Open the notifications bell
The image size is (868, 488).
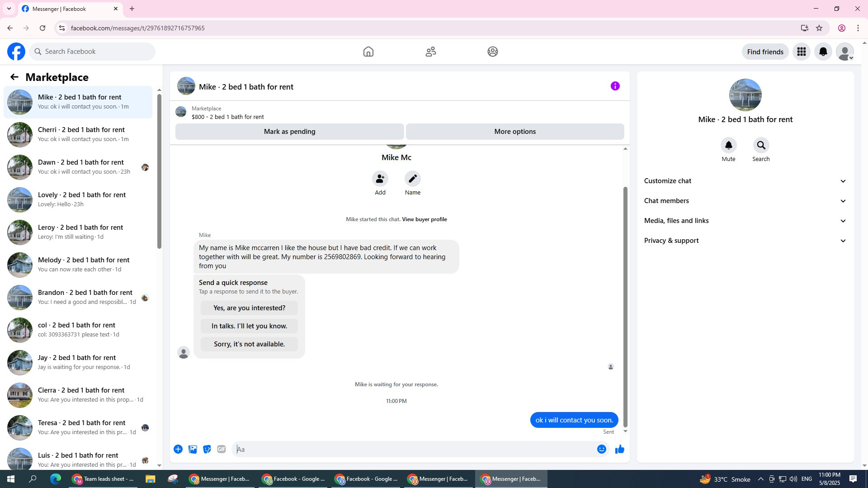(x=823, y=52)
